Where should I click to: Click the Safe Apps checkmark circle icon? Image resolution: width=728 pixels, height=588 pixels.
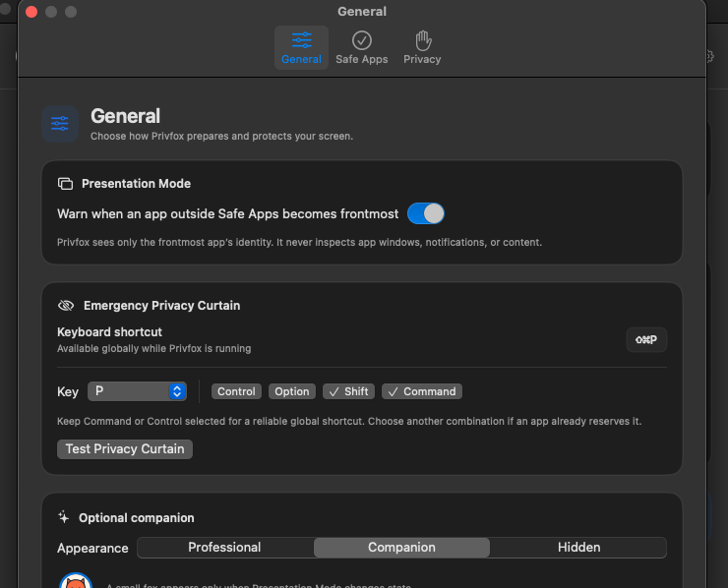pyautogui.click(x=362, y=40)
